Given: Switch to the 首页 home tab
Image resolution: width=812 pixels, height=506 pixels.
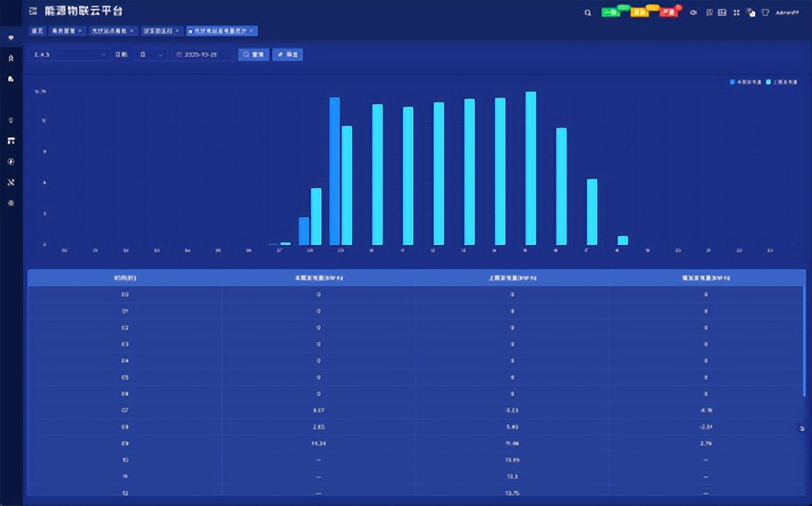Looking at the screenshot, I should 37,31.
